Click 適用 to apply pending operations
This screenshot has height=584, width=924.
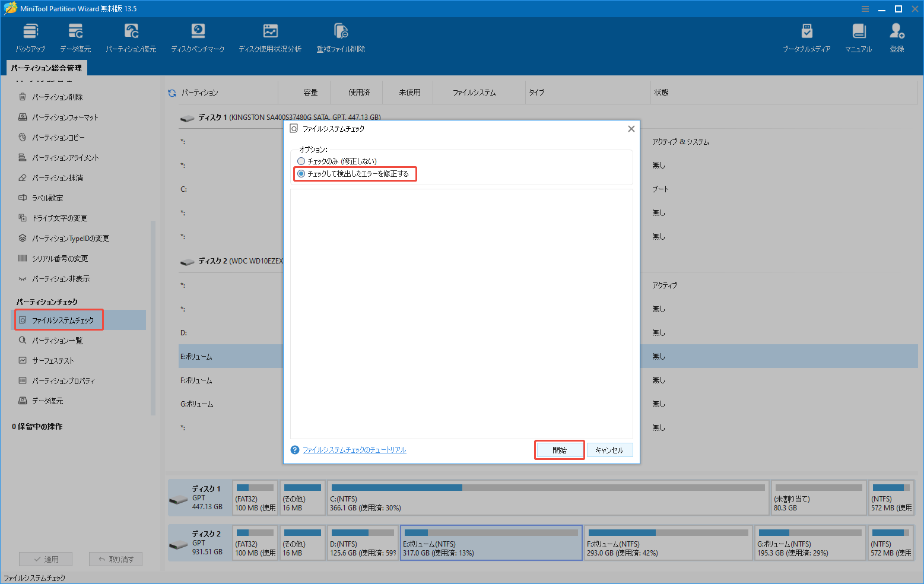46,558
